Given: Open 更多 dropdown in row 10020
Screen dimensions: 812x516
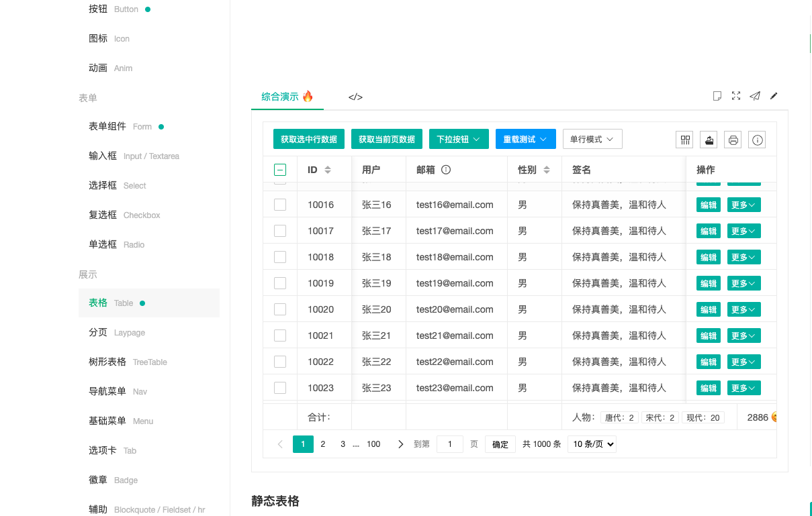Looking at the screenshot, I should pos(744,309).
